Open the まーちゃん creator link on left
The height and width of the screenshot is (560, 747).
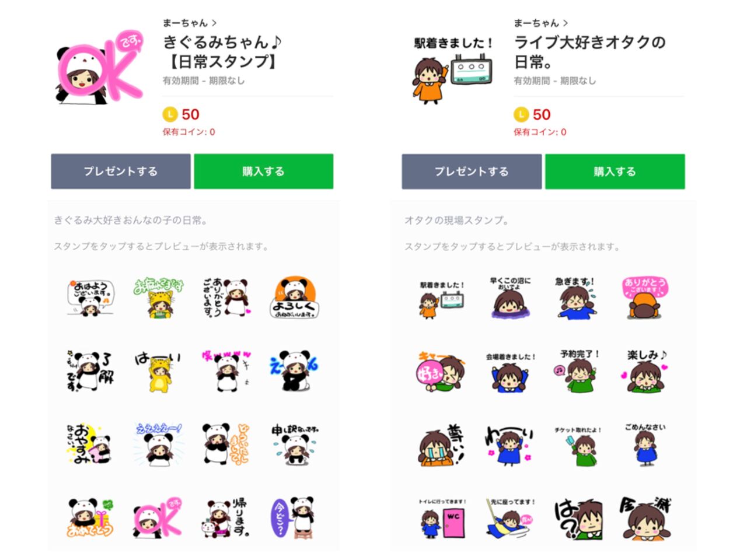190,23
